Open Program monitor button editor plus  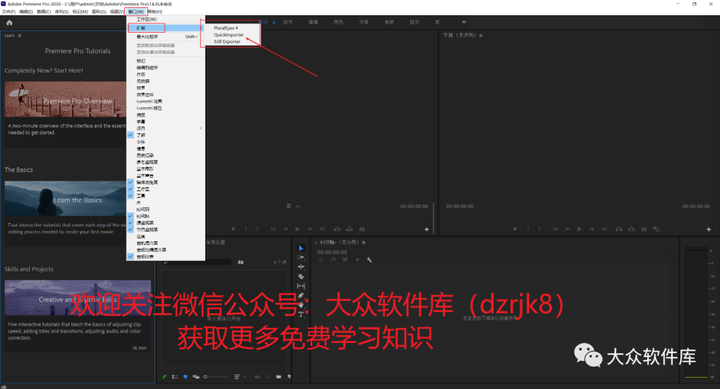coord(709,229)
